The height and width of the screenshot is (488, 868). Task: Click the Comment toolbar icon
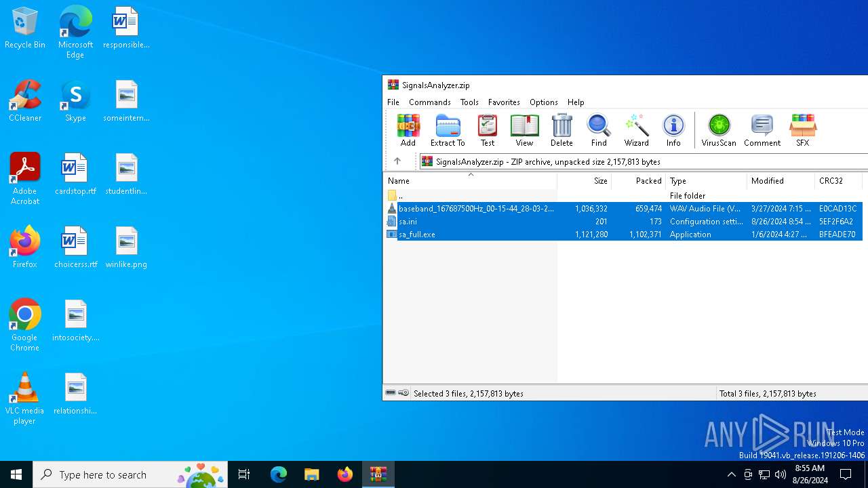coord(762,131)
